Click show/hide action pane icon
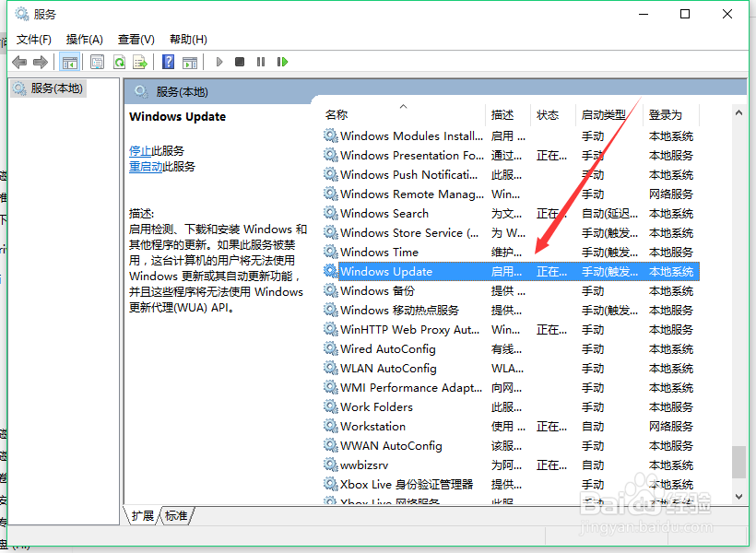 pos(190,62)
